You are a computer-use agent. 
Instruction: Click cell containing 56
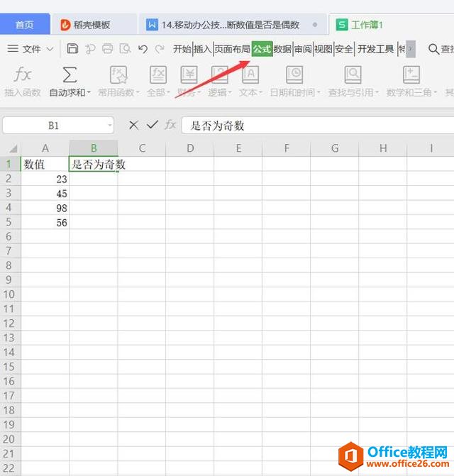[45, 223]
